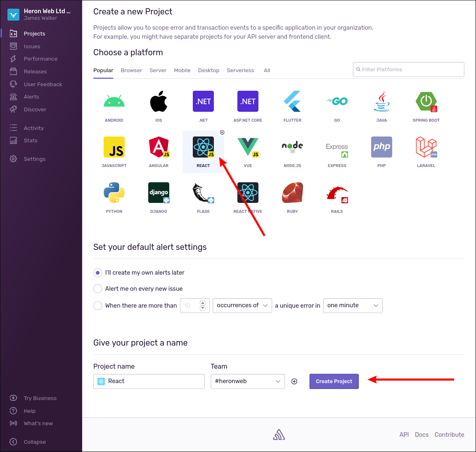Image resolution: width=476 pixels, height=452 pixels.
Task: Open Activity in the sidebar
Action: [x=34, y=128]
